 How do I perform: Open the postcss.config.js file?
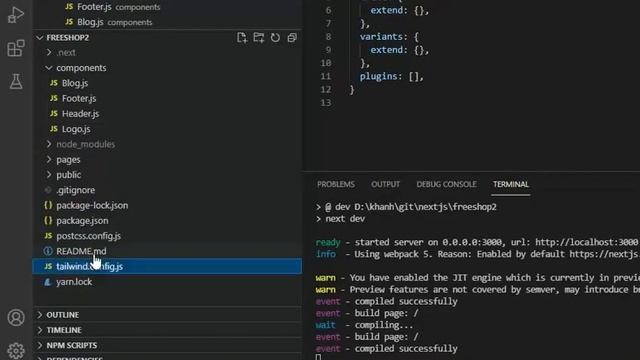point(88,236)
